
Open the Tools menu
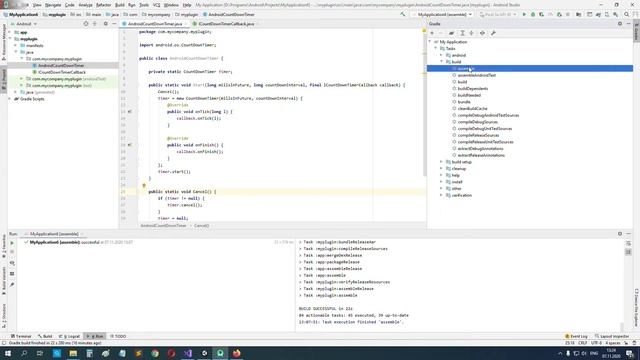(144, 5)
